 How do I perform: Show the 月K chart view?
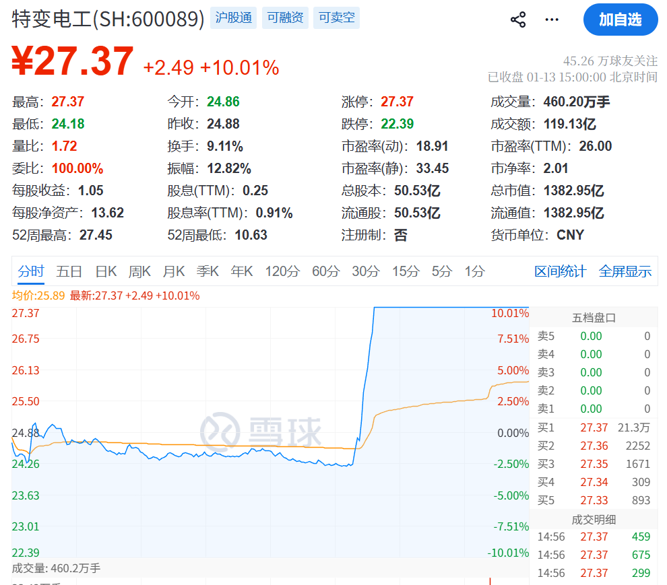click(x=174, y=271)
